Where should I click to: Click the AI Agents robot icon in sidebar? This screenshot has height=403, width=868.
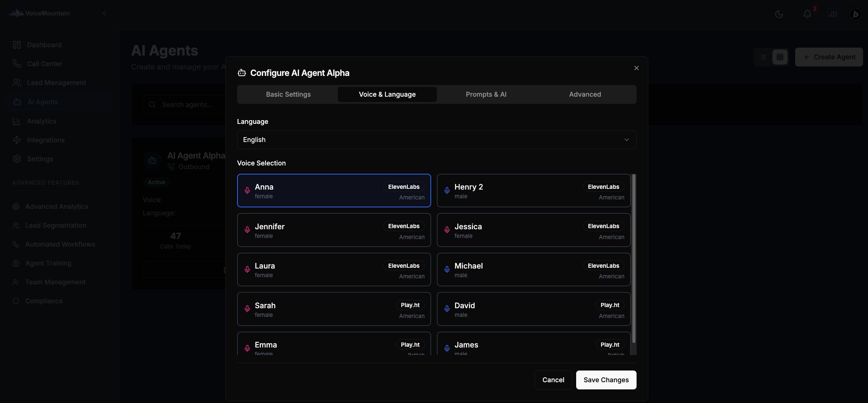(x=17, y=102)
